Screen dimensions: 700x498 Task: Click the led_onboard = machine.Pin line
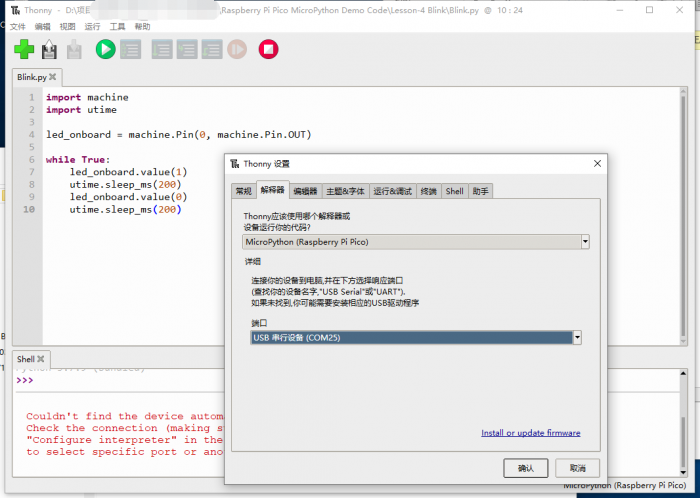pyautogui.click(x=179, y=135)
